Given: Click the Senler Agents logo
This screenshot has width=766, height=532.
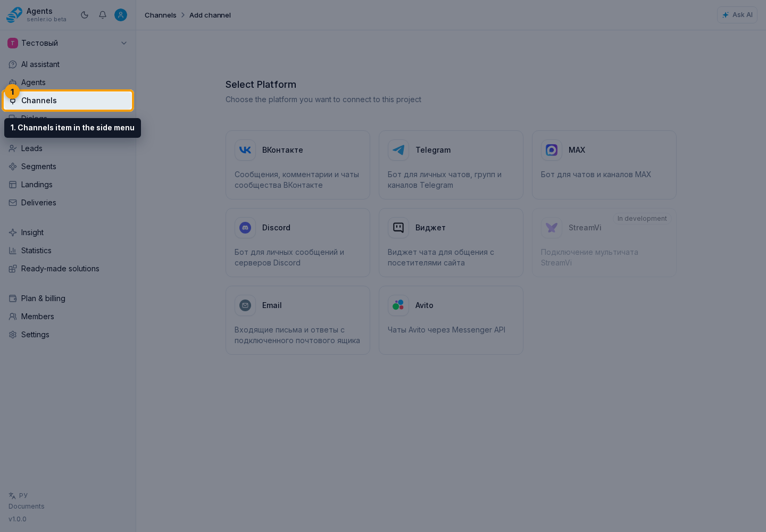Looking at the screenshot, I should point(14,15).
